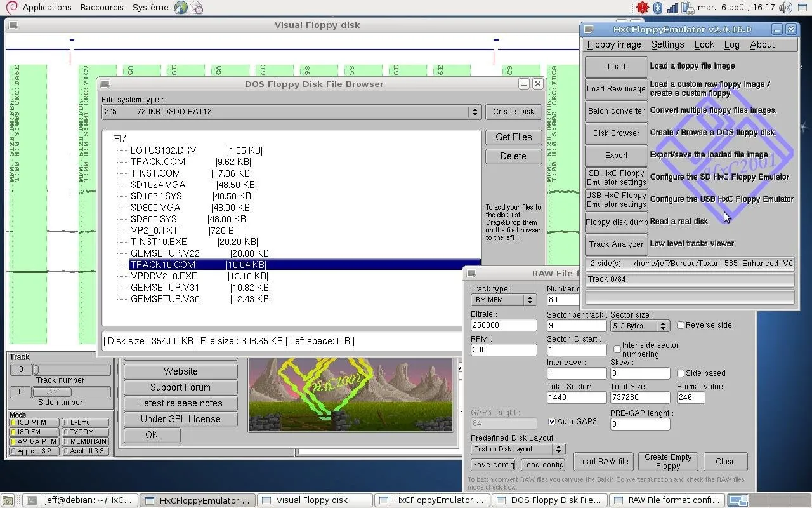Open the Floppy image menu
This screenshot has width=812, height=508.
[613, 44]
